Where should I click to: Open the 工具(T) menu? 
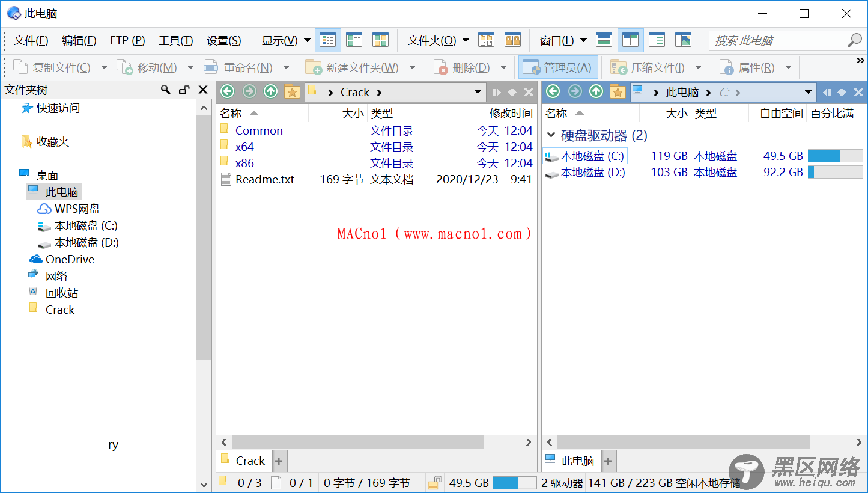tap(175, 40)
